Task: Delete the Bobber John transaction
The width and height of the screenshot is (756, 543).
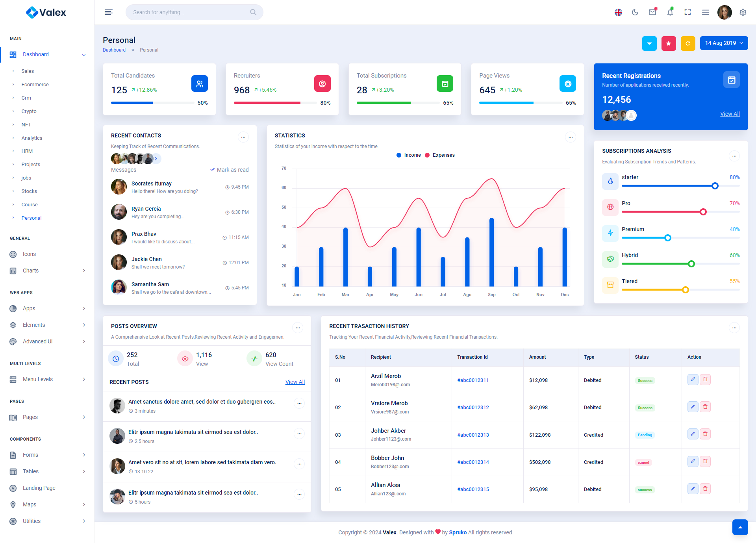Action: (x=705, y=461)
